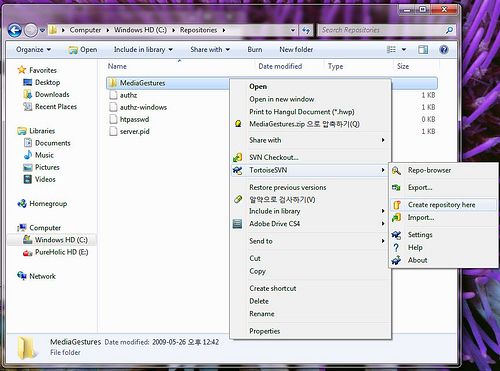Image resolution: width=500 pixels, height=371 pixels.
Task: Click the search magnifier icon
Action: (x=449, y=30)
